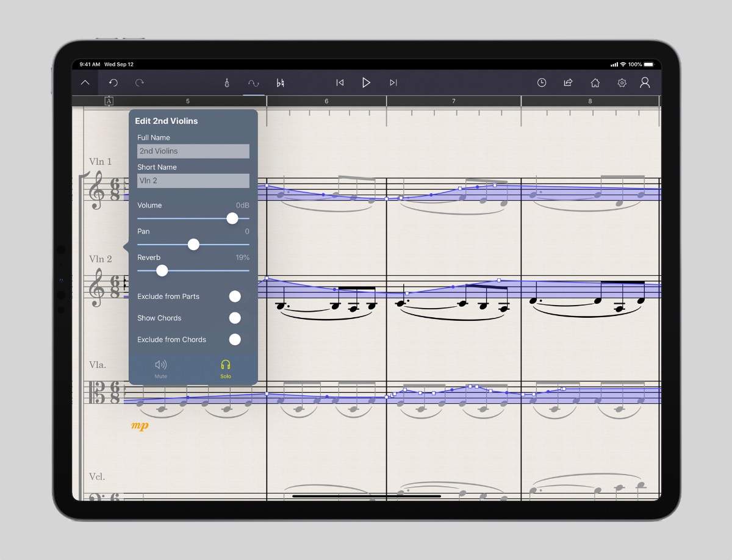Undo the last edit
Image resolution: width=732 pixels, height=560 pixels.
(113, 83)
